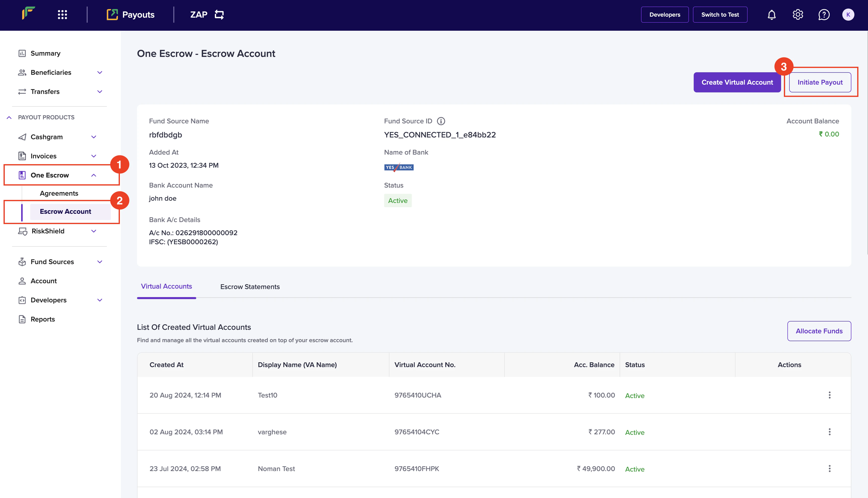Viewport: 868px width, 498px height.
Task: Click the Allocate Funds button
Action: pyautogui.click(x=819, y=331)
